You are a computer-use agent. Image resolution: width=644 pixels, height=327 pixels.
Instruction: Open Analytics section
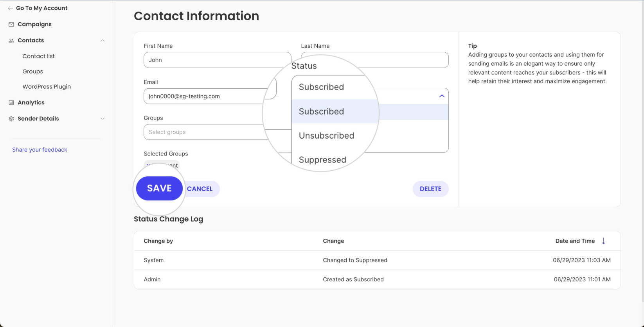(x=31, y=103)
